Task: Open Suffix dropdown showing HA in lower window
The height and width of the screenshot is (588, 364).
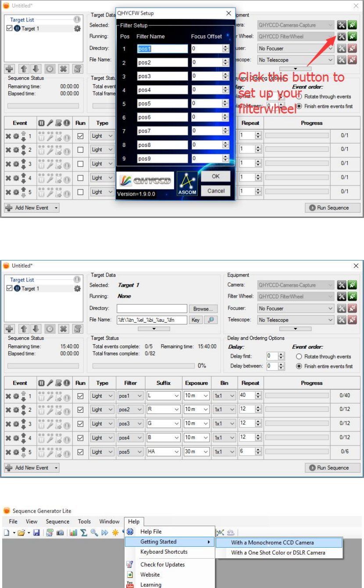Action: pyautogui.click(x=164, y=452)
